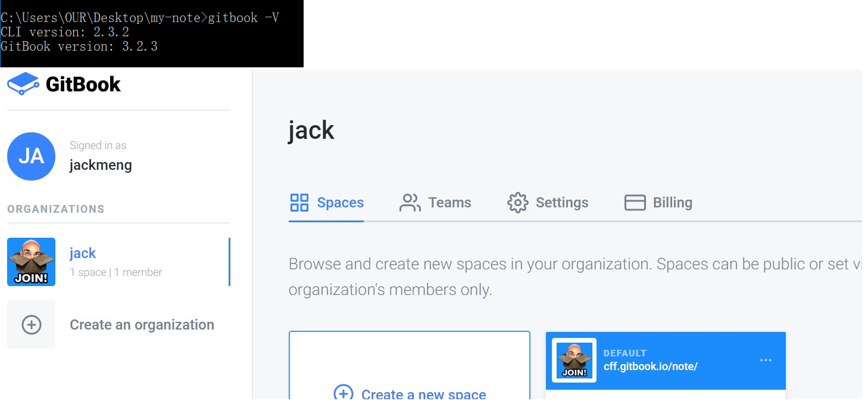Open the Settings tab
This screenshot has width=868, height=410.
pyautogui.click(x=548, y=203)
